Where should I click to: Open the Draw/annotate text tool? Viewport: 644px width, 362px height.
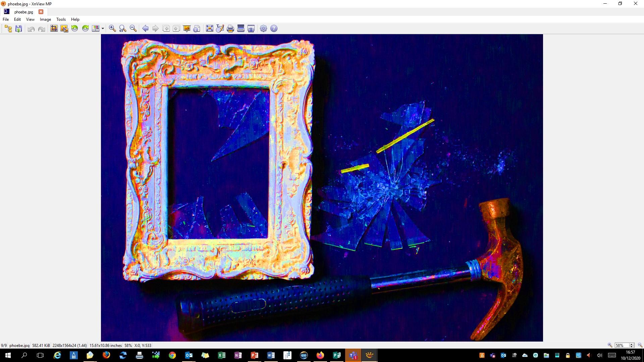tap(220, 28)
